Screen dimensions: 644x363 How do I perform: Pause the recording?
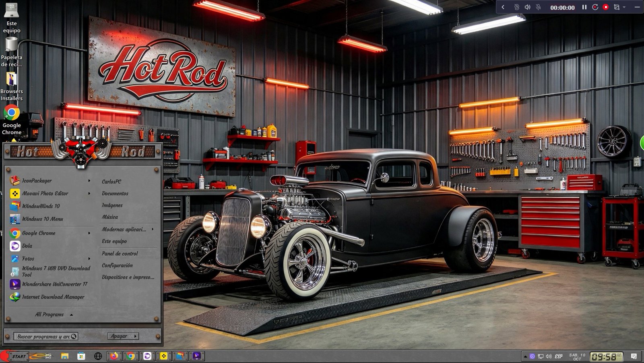point(584,7)
